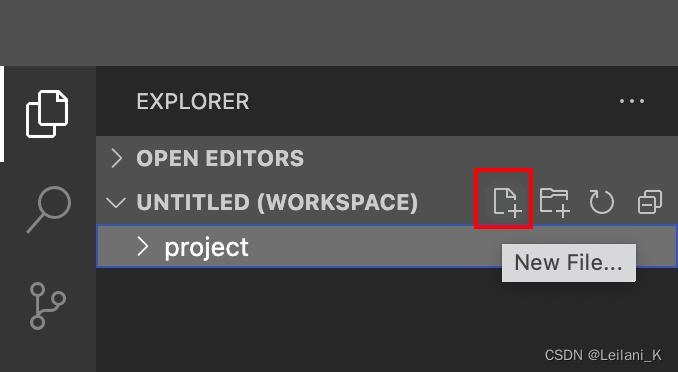Open the Source Control branch icon
The width and height of the screenshot is (678, 372).
(x=48, y=306)
